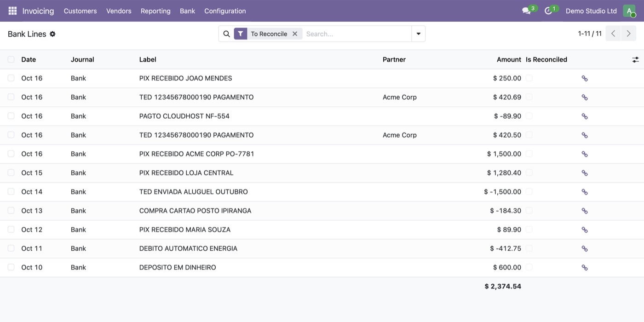Screen dimensions: 644x322
Task: Click the funnel filter icon in search facet
Action: pos(241,34)
